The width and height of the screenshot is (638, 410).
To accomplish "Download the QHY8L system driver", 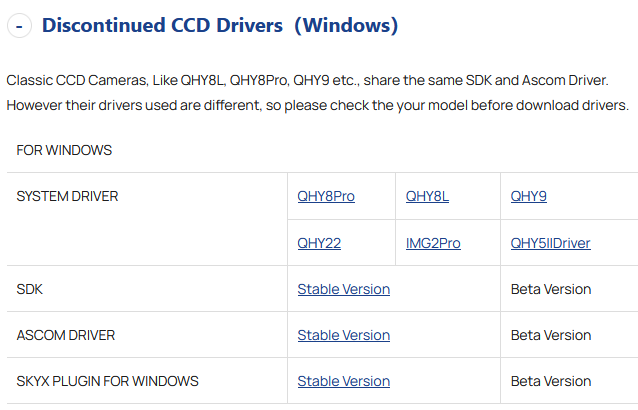I will click(427, 196).
